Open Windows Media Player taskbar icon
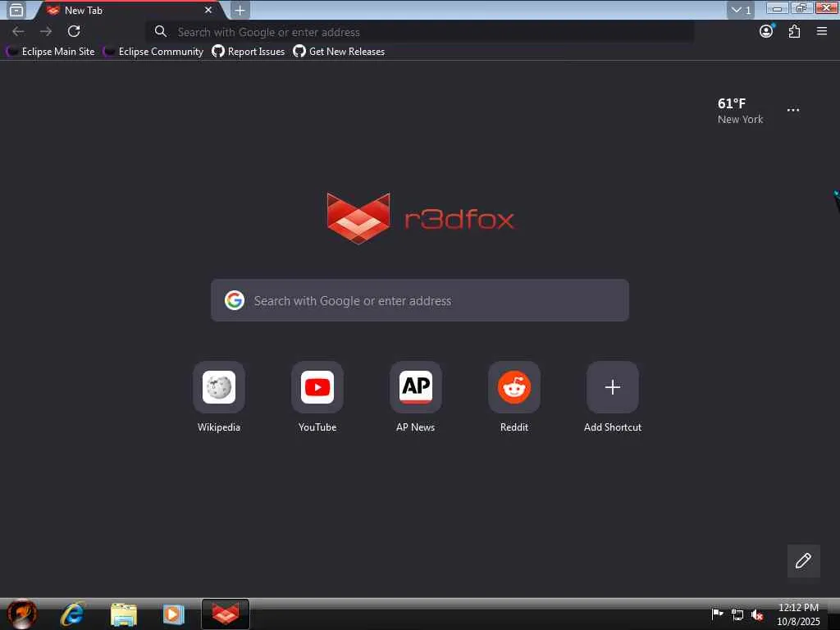The width and height of the screenshot is (840, 630). coord(174,614)
